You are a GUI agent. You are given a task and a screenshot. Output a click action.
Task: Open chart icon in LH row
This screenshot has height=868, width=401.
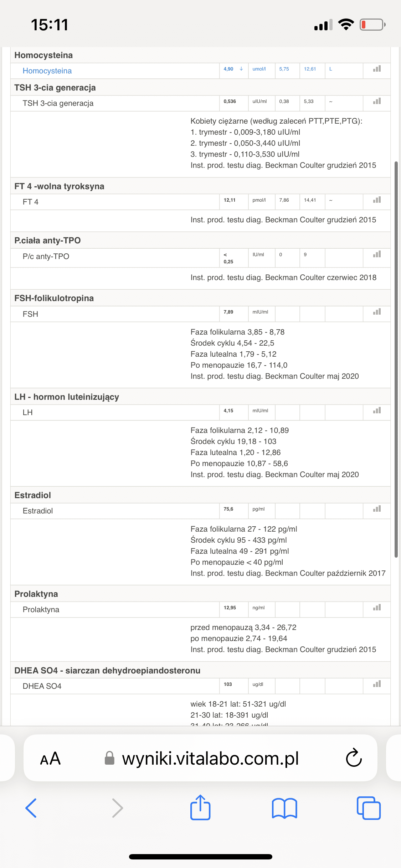pyautogui.click(x=377, y=410)
